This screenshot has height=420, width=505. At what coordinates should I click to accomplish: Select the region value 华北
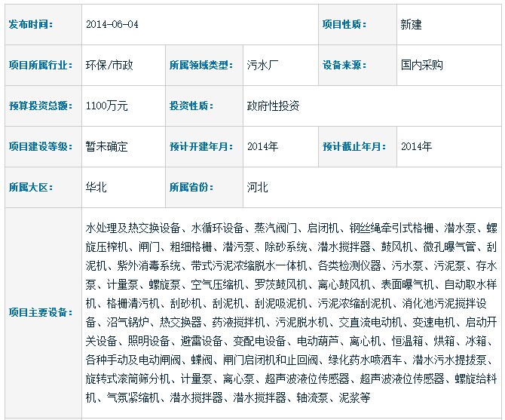tap(96, 187)
